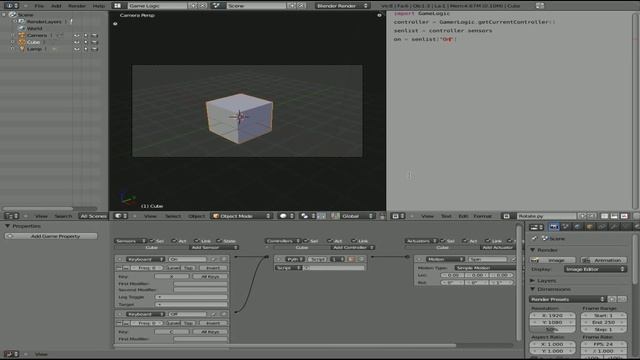
Task: Click the text datablock browse icon beside Rotate.py
Action: 507,216
